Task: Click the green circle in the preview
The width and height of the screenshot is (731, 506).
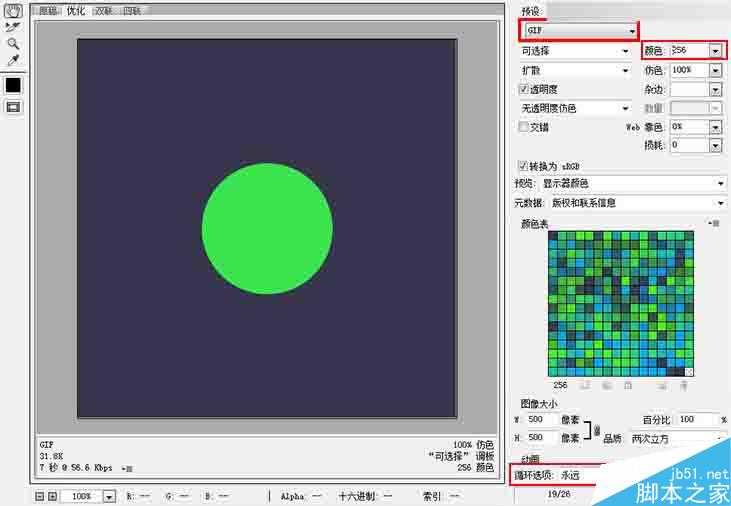Action: click(x=267, y=229)
